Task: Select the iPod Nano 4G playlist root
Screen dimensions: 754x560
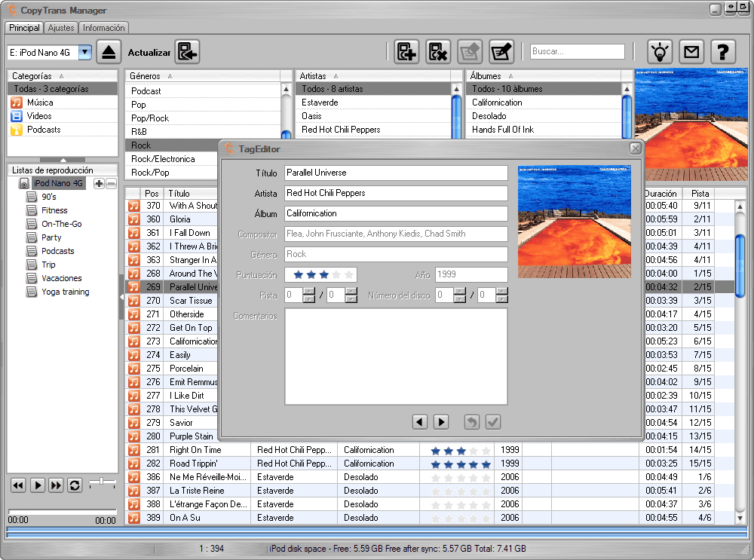Action: 58,183
